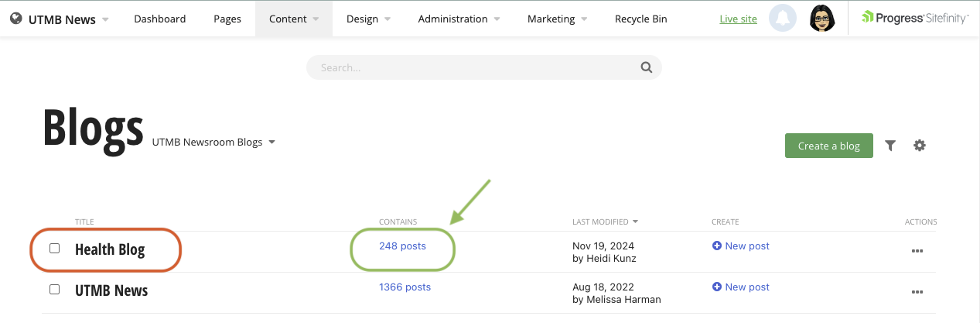Click the Title column header
Viewport: 980px width, 323px height.
pos(84,222)
